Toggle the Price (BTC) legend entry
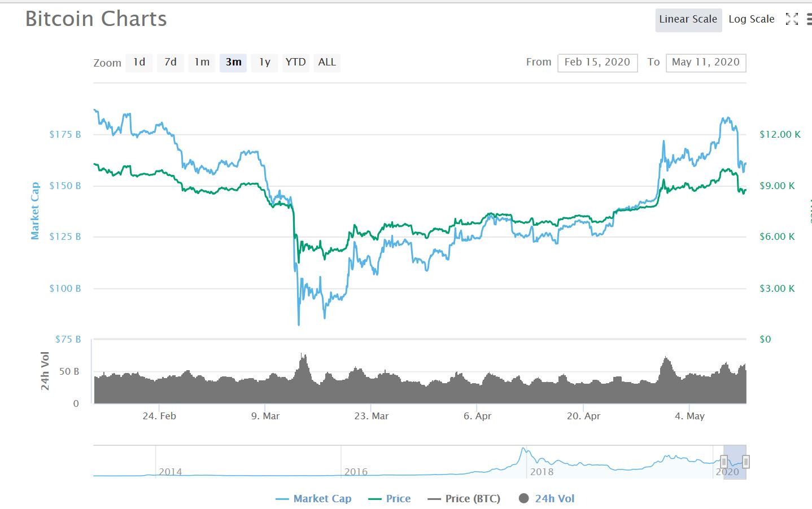The image size is (812, 509). (464, 499)
